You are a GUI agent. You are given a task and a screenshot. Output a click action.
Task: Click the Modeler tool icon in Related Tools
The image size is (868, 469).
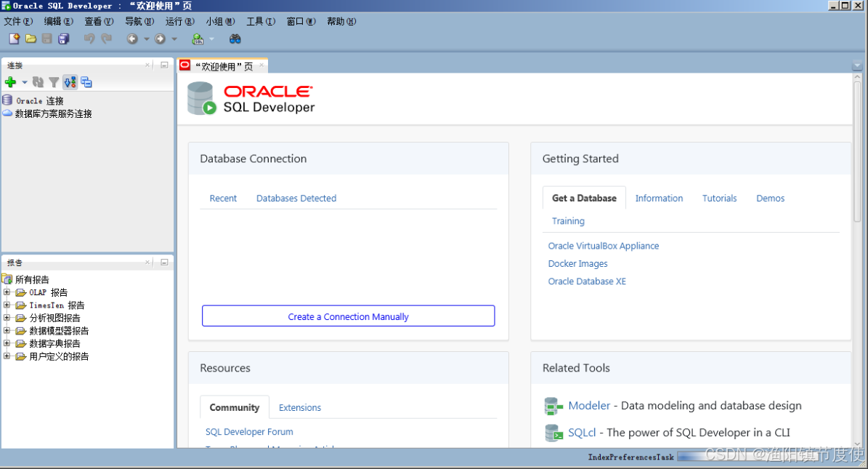553,406
